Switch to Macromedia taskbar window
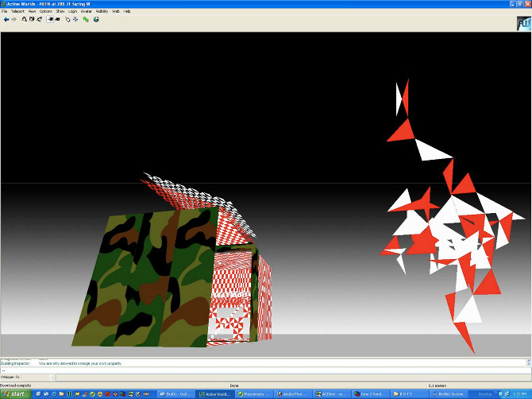The width and height of the screenshot is (532, 399). (x=254, y=393)
